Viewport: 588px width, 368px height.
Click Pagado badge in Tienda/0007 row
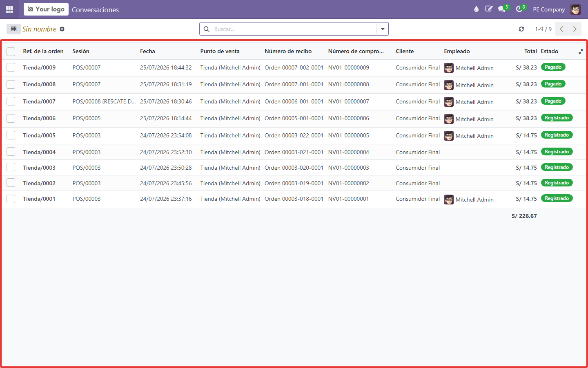(x=553, y=101)
